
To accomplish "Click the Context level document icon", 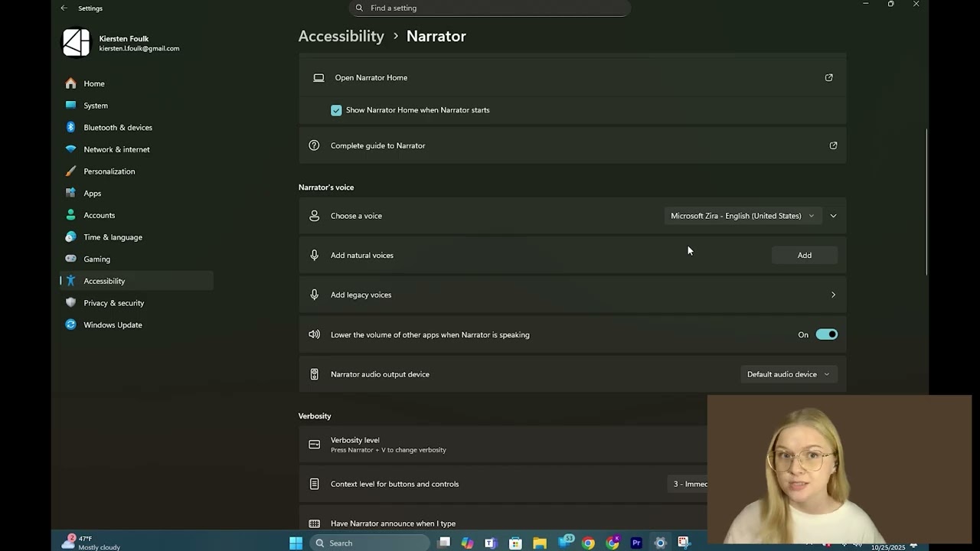I will click(x=314, y=484).
